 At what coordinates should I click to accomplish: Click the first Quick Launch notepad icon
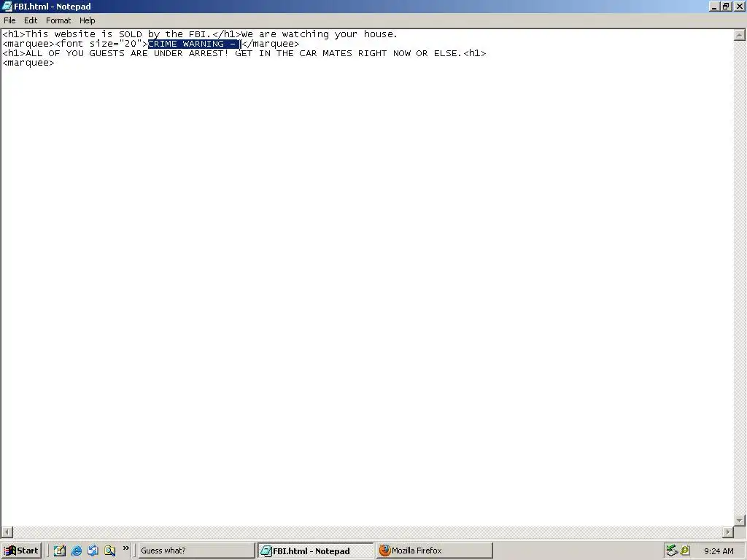[60, 551]
